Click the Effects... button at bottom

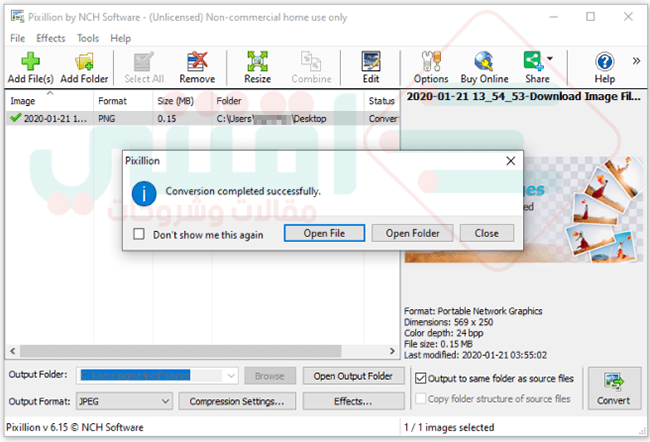353,401
